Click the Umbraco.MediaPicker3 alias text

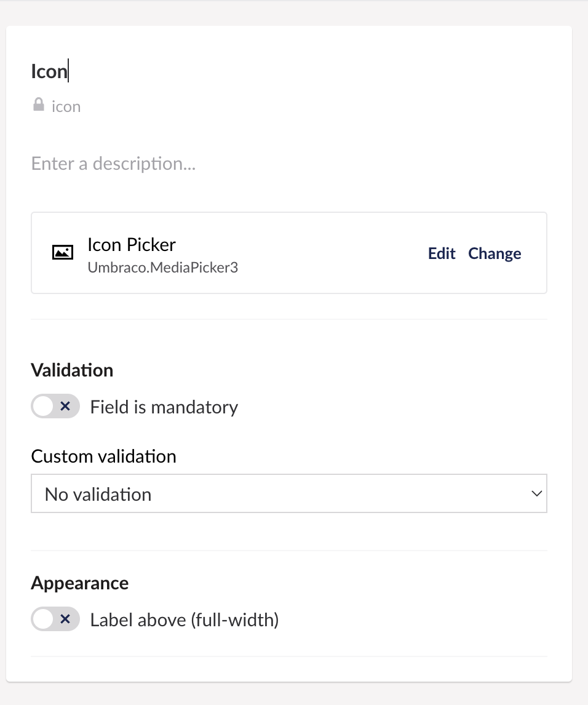pyautogui.click(x=163, y=268)
